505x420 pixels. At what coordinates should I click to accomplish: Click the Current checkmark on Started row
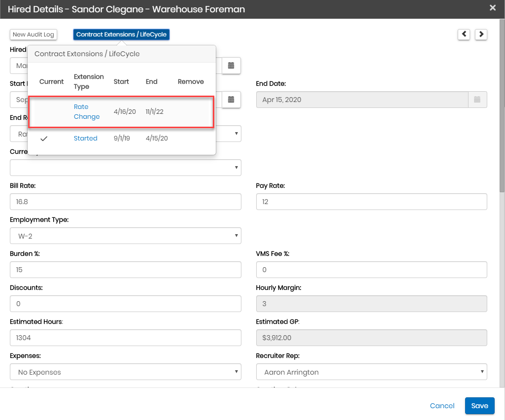point(44,139)
